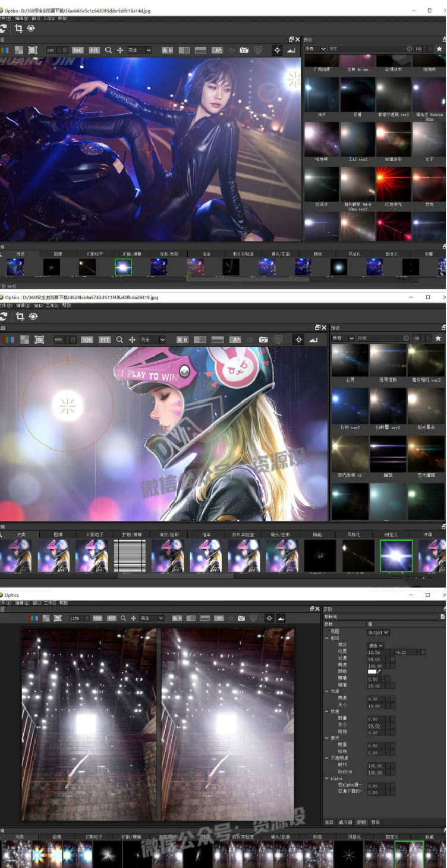Toggle RGB channels view in helmet girl window
This screenshot has height=868, width=447.
point(8,339)
